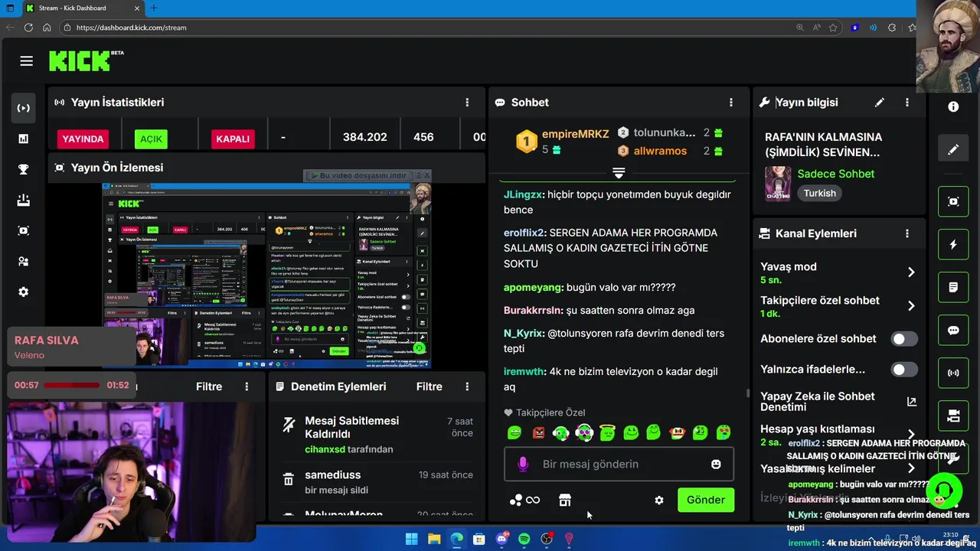Pick the angry red emote
This screenshot has height=551, width=980.
pyautogui.click(x=538, y=433)
